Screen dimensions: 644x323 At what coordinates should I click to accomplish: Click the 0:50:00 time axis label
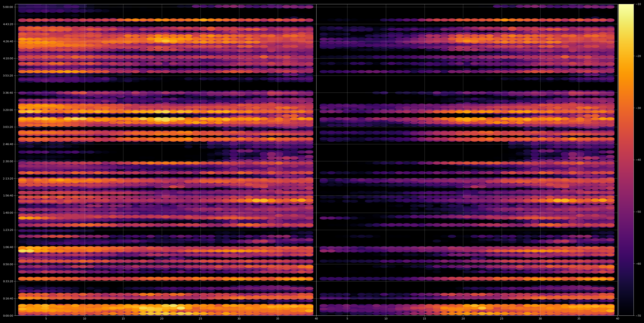8,264
